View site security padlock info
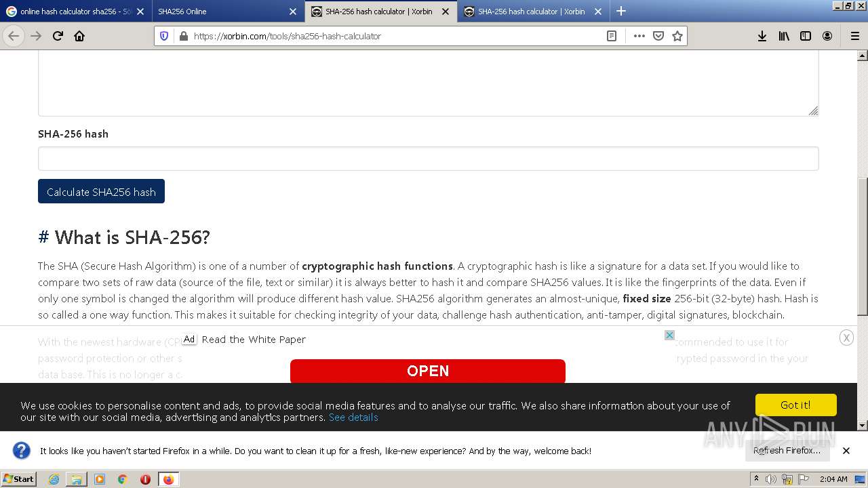The width and height of the screenshot is (868, 488). tap(182, 36)
